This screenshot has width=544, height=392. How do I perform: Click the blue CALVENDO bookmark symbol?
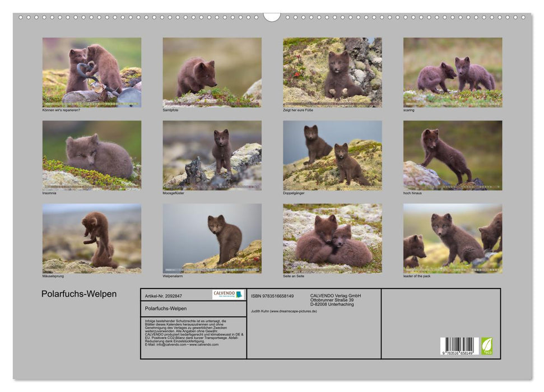238,295
